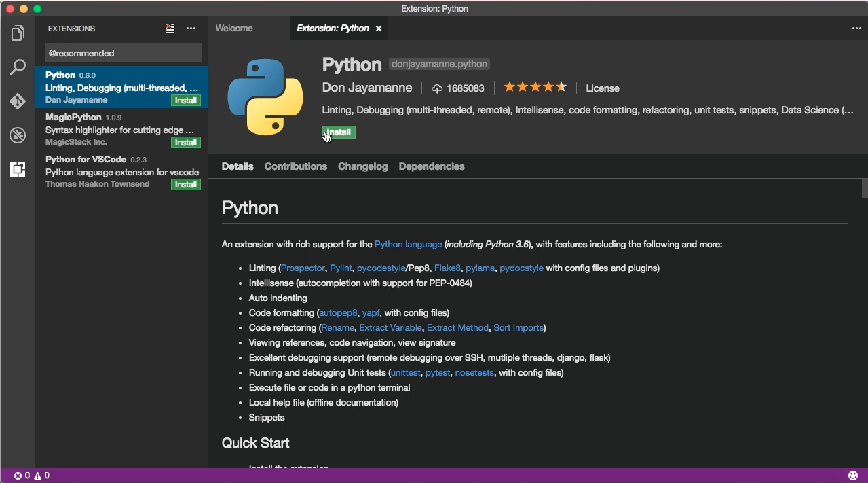
Task: Open the Explorer view in activity bar
Action: coord(18,33)
